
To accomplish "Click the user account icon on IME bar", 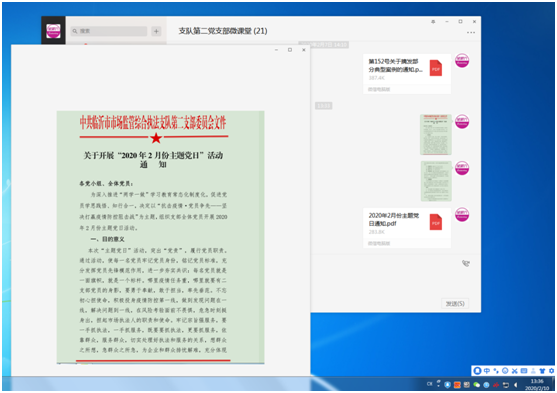I will (x=533, y=371).
